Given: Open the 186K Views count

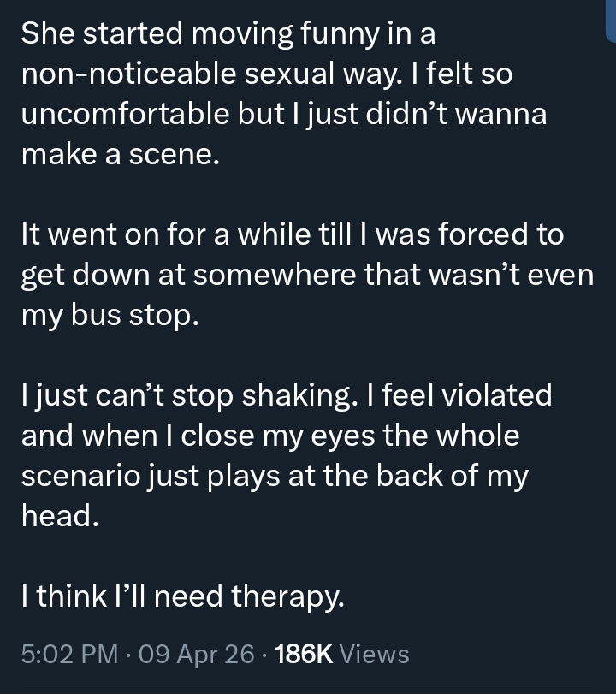Looking at the screenshot, I should [341, 655].
